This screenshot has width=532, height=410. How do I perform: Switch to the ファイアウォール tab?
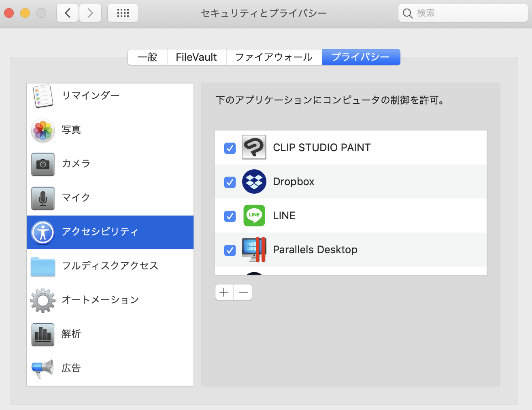pyautogui.click(x=274, y=57)
